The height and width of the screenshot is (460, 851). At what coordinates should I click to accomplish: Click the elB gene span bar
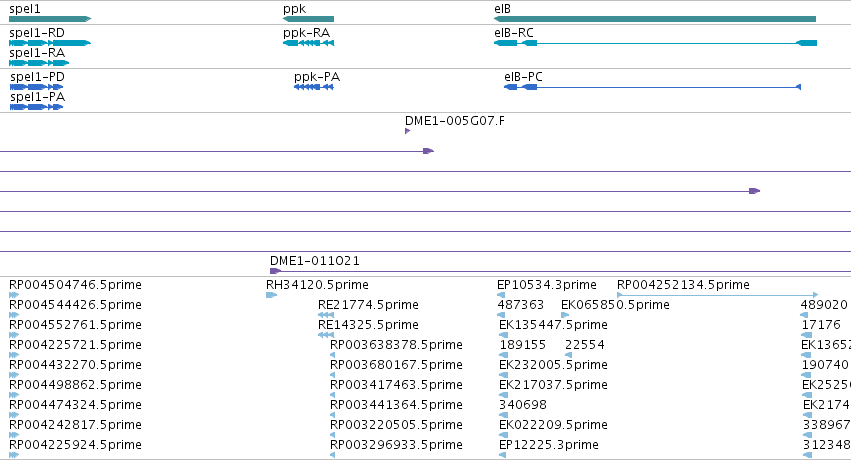pyautogui.click(x=655, y=19)
